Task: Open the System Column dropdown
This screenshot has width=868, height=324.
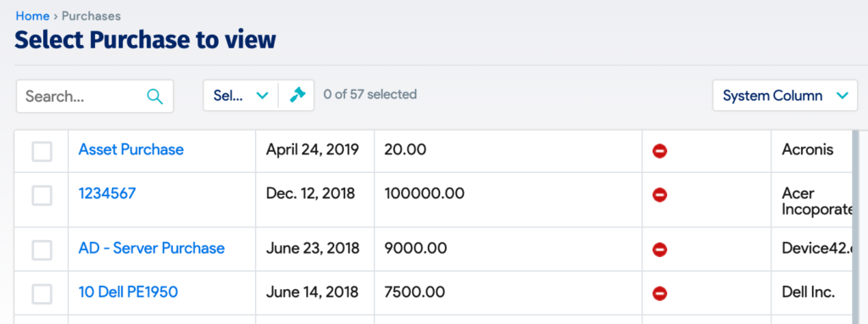Action: tap(785, 95)
